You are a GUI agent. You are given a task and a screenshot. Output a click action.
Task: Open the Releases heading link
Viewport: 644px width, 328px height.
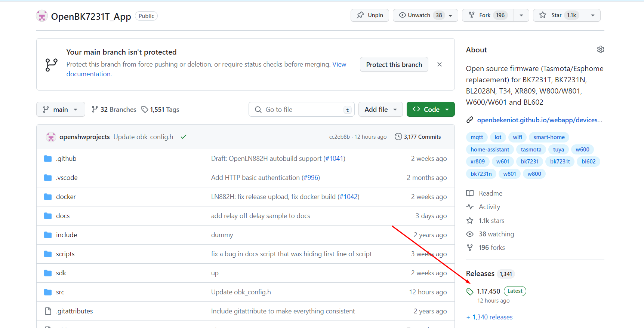coord(480,274)
